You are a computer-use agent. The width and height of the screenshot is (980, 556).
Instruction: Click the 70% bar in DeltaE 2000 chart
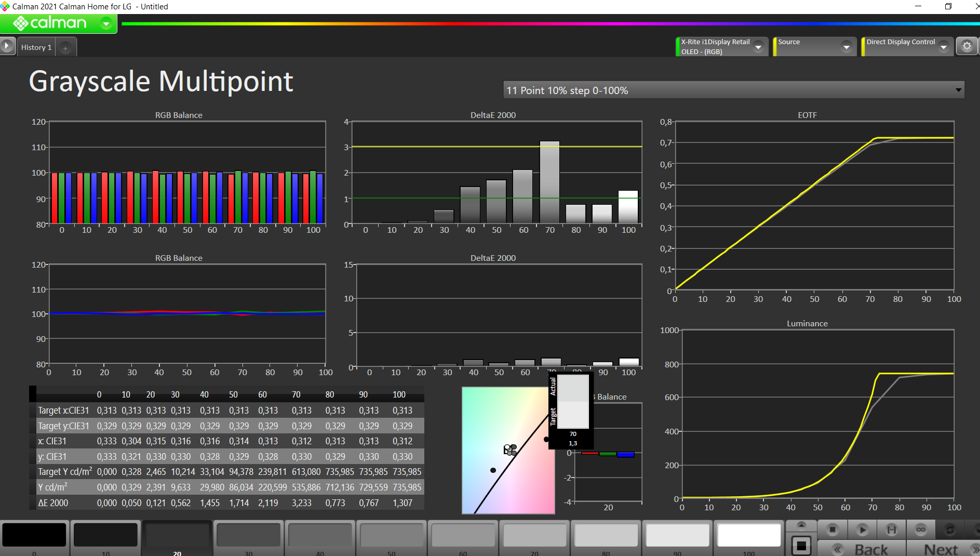pyautogui.click(x=549, y=182)
